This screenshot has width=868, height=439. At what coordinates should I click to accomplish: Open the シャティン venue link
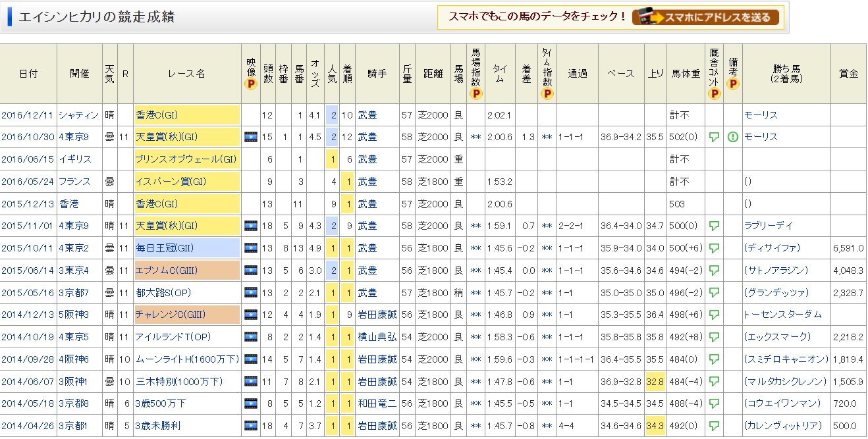tap(78, 115)
